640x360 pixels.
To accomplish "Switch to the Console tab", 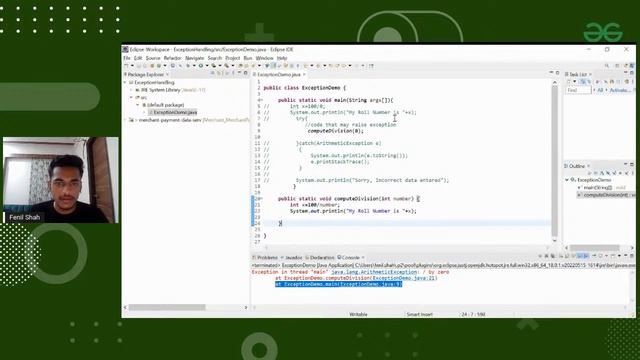I will tap(348, 258).
